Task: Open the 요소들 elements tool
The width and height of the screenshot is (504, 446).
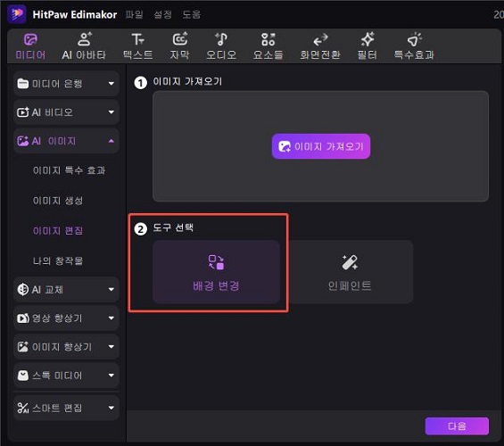Action: (x=269, y=46)
